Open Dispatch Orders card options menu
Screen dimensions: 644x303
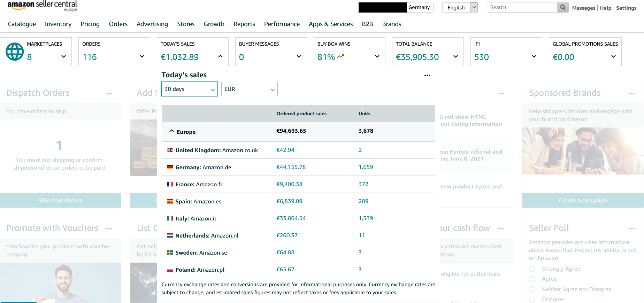[109, 93]
